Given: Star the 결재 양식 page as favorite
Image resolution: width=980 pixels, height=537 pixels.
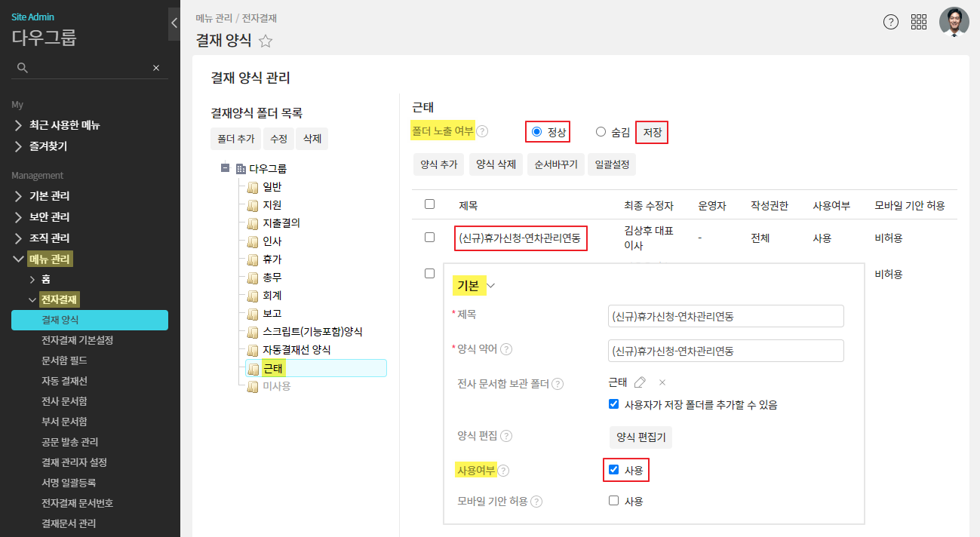Looking at the screenshot, I should (266, 41).
